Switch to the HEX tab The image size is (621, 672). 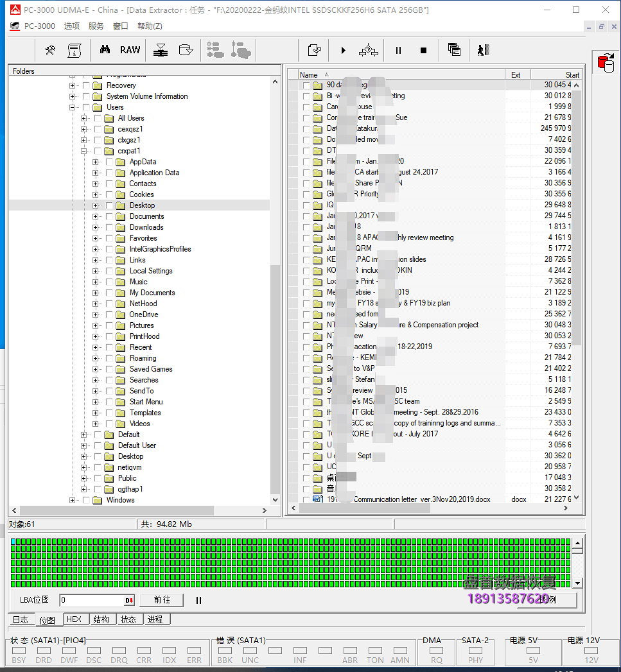tap(74, 619)
